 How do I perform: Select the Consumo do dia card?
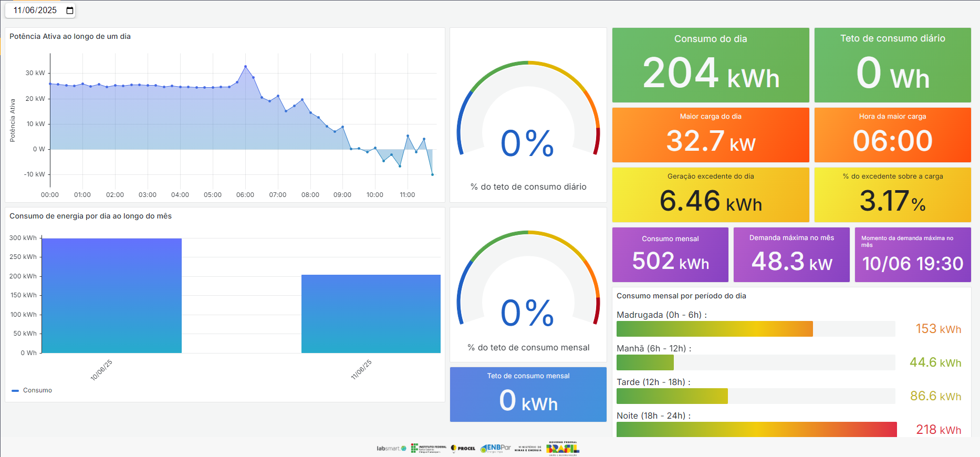tap(711, 65)
